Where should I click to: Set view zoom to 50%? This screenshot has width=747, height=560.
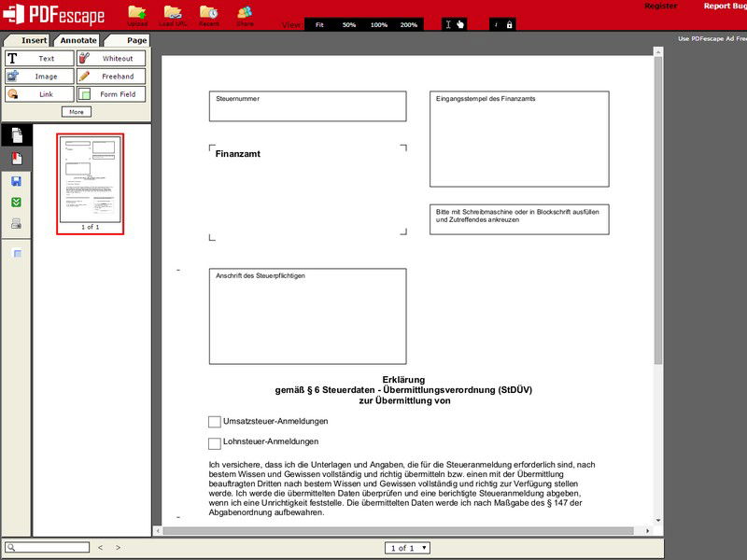click(349, 25)
